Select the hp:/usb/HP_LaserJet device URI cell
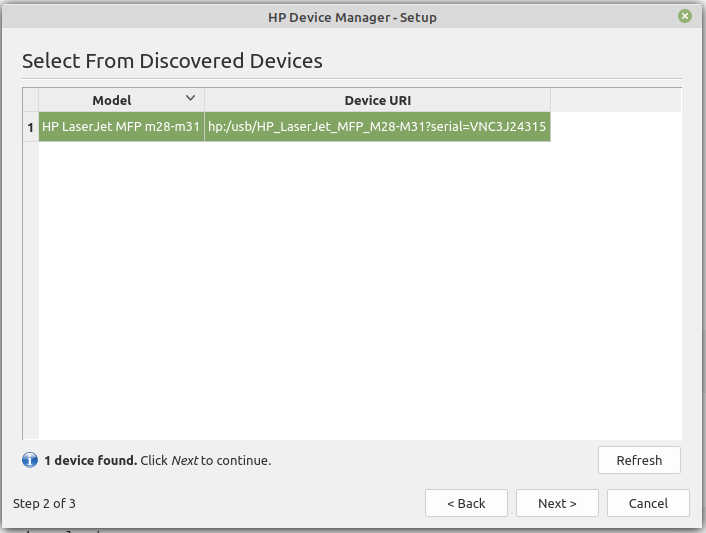 [x=377, y=126]
